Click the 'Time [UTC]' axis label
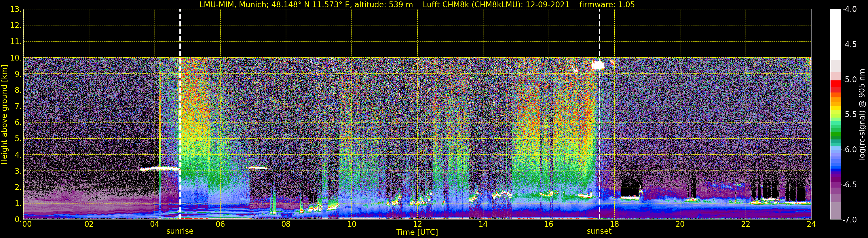This screenshot has height=238, width=868. tap(417, 232)
